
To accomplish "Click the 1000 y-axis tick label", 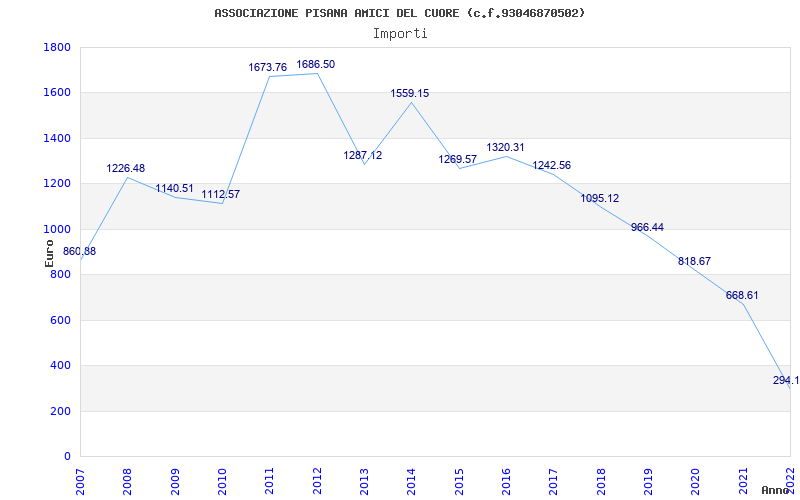I will 57,230.
